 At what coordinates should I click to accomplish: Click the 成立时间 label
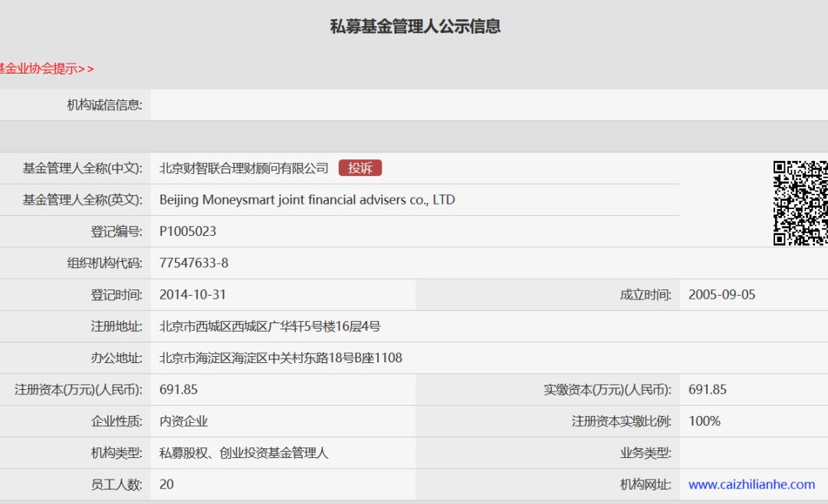[646, 294]
